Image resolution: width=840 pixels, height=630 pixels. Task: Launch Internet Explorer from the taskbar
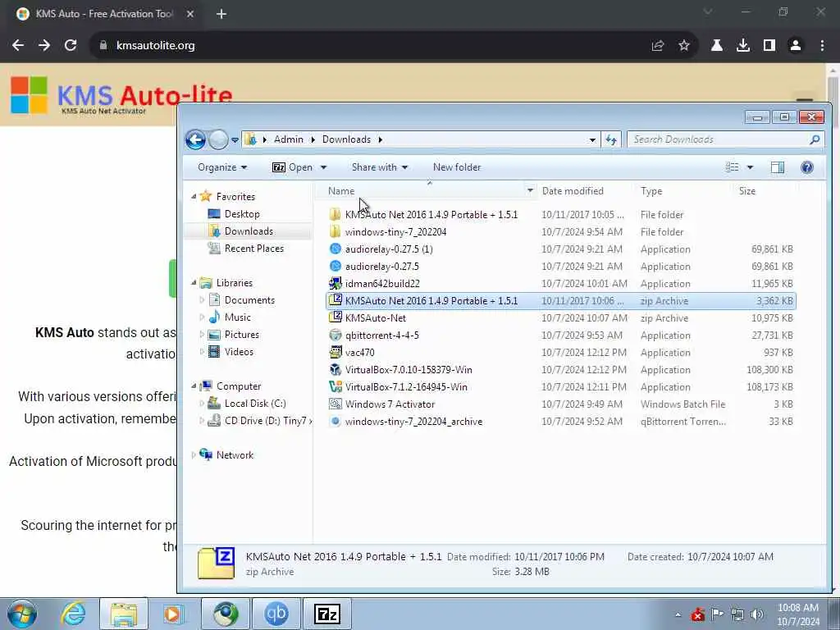(x=73, y=614)
